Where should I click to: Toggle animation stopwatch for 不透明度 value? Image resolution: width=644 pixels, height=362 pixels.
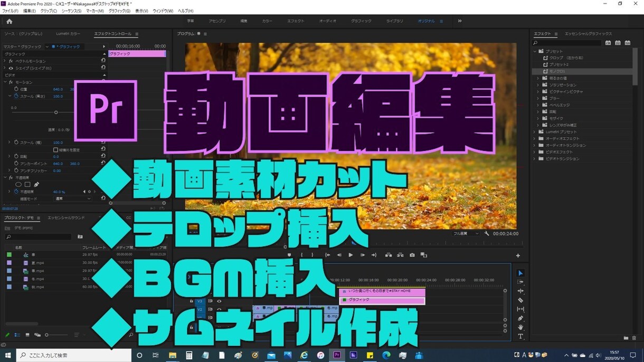[x=16, y=192]
